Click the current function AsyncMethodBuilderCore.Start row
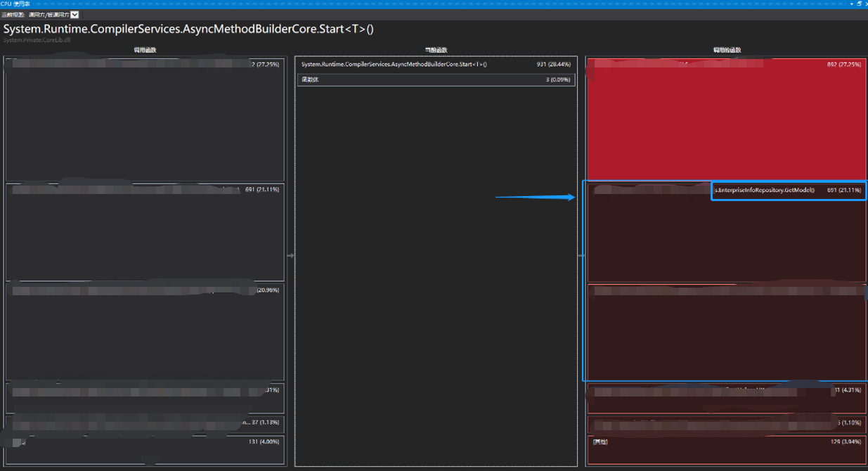 [x=436, y=64]
